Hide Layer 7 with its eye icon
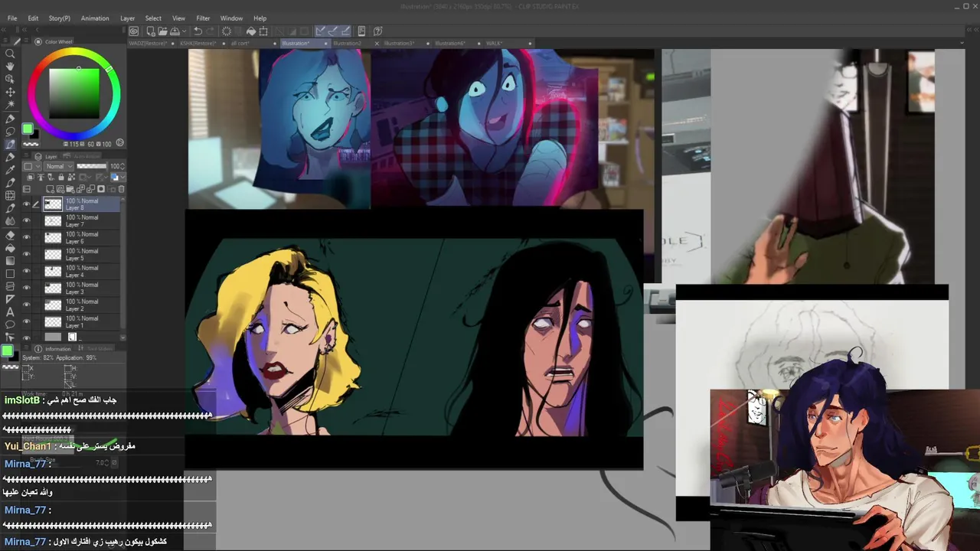980x551 pixels. (x=26, y=220)
